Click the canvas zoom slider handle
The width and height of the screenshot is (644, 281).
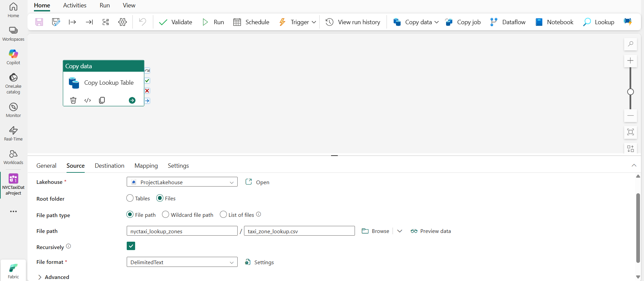[631, 92]
